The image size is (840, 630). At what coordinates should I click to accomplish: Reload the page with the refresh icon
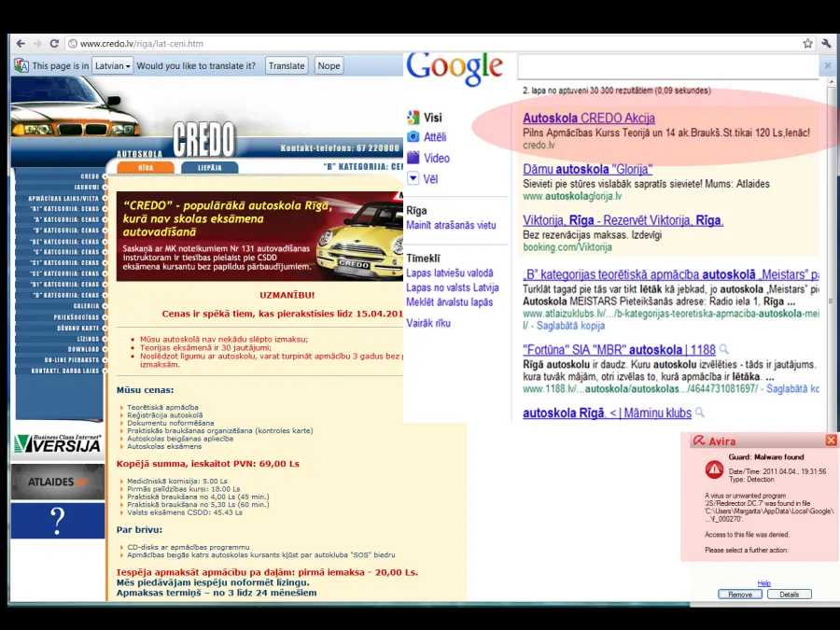pyautogui.click(x=54, y=43)
